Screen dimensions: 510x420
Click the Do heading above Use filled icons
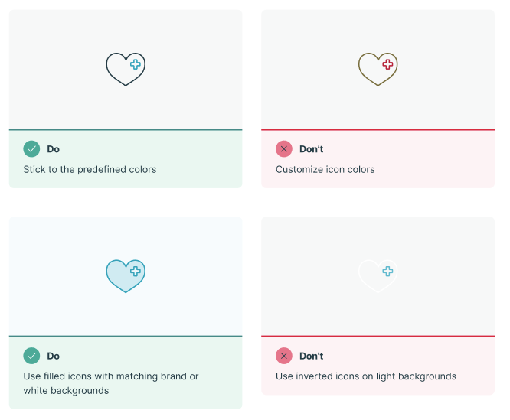tap(54, 356)
